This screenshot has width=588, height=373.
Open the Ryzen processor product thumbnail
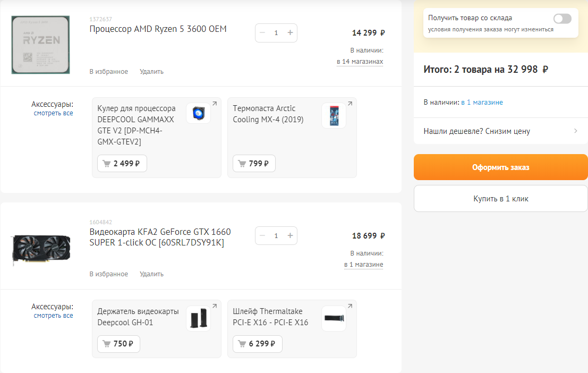[x=40, y=45]
